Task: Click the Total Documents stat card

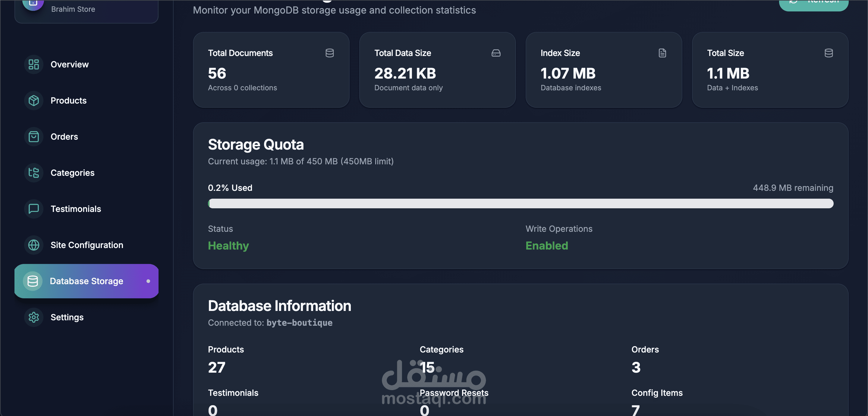Action: (271, 70)
